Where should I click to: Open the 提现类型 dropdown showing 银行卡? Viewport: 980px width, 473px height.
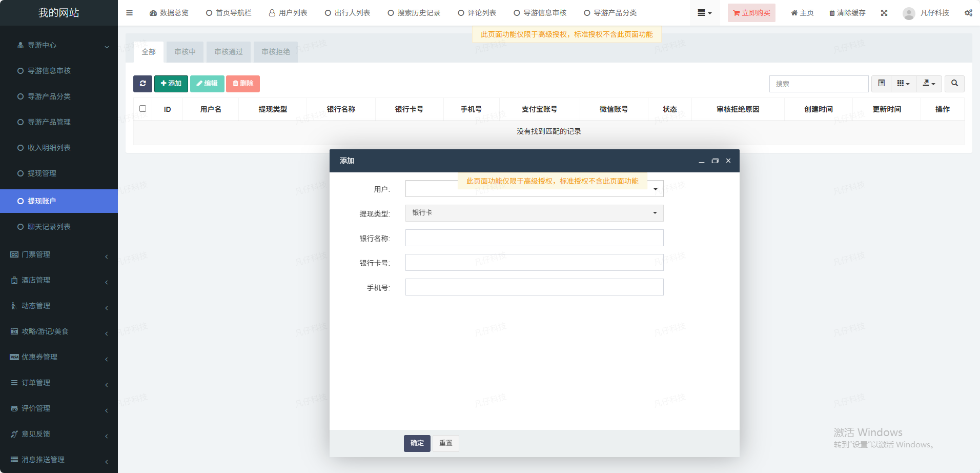pyautogui.click(x=534, y=213)
